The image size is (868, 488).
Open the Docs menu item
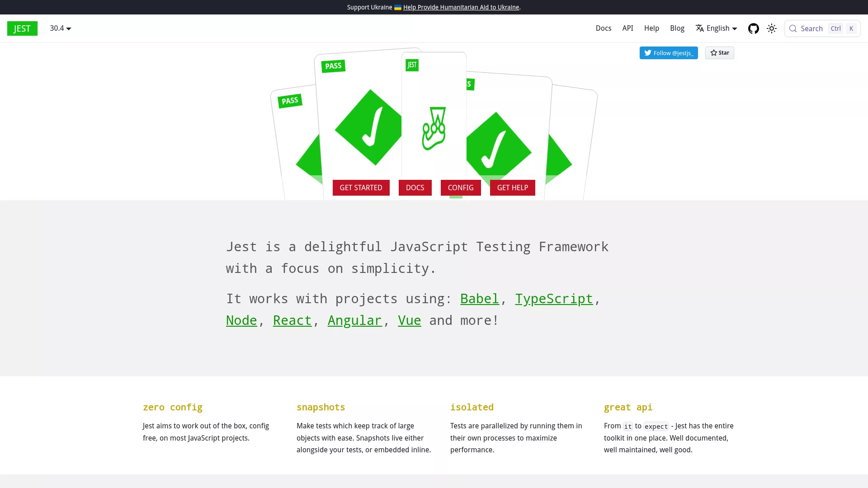point(604,28)
